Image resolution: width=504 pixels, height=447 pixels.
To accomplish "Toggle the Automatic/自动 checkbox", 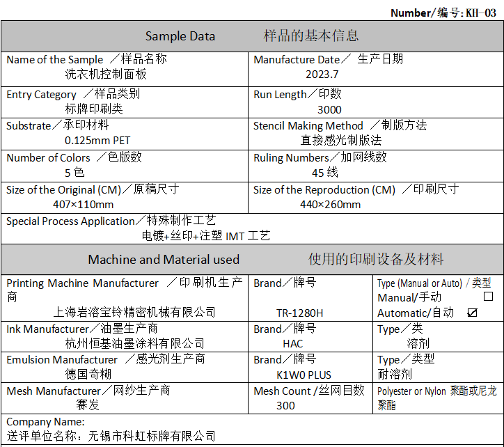I will coord(473,313).
